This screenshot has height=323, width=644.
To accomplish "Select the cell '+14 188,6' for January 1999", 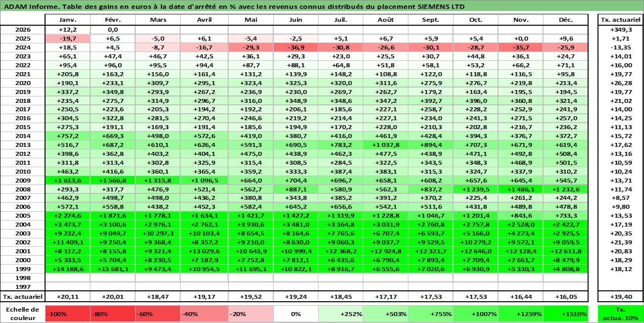I will tap(67, 269).
